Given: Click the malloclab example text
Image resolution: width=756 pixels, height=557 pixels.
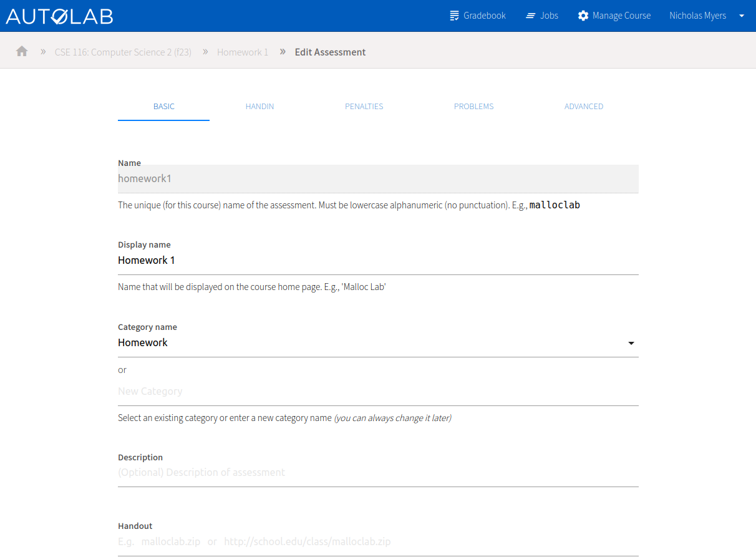Looking at the screenshot, I should pyautogui.click(x=555, y=205).
